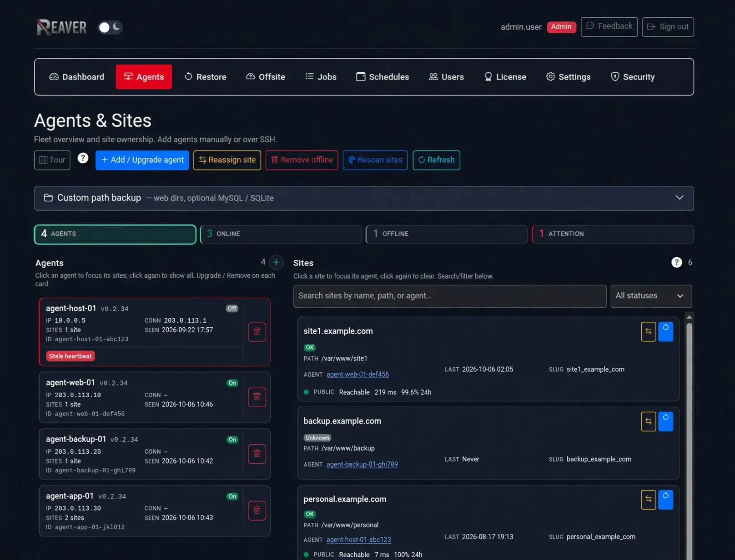Click the OK badge on site1.example.com
The width and height of the screenshot is (735, 560).
coord(310,347)
